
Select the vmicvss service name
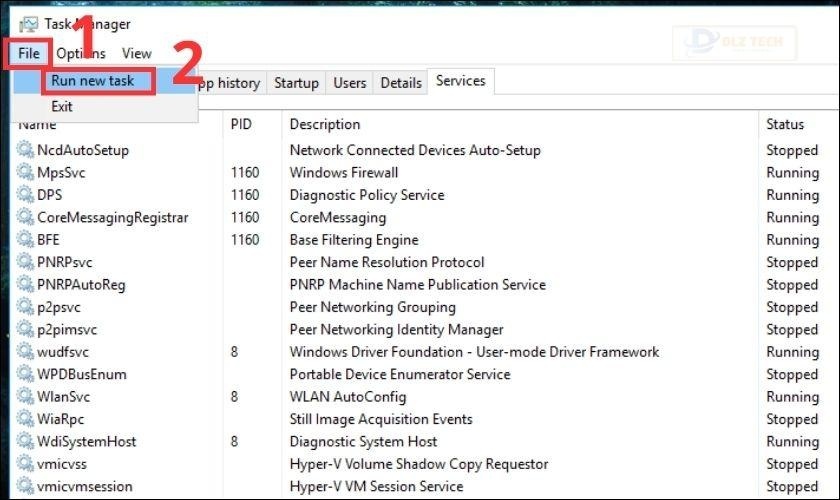pyautogui.click(x=62, y=465)
